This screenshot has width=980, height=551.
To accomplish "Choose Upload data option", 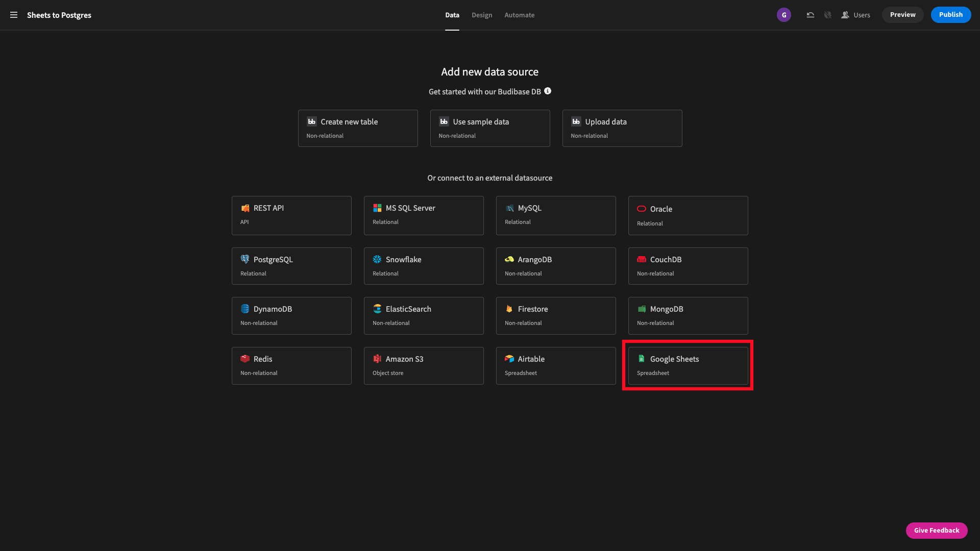I will coord(622,128).
